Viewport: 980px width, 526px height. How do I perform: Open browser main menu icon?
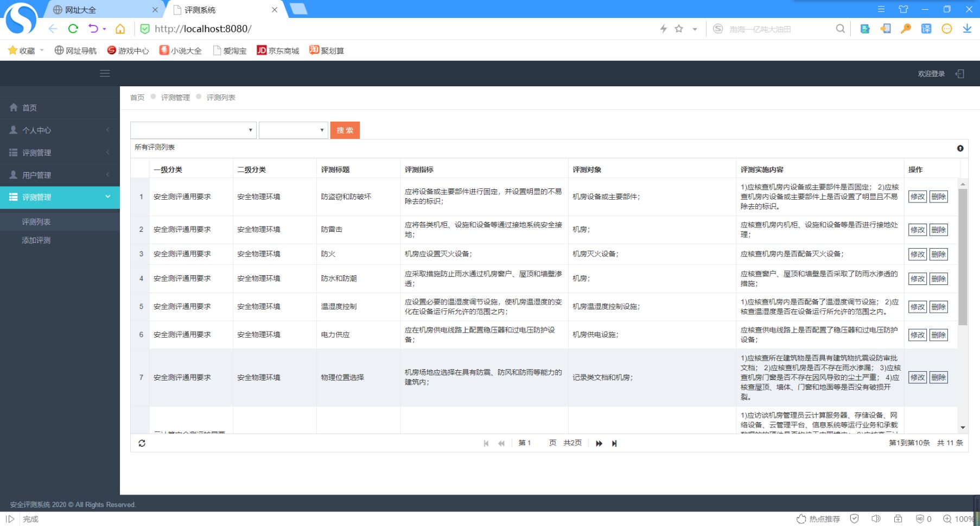[881, 9]
